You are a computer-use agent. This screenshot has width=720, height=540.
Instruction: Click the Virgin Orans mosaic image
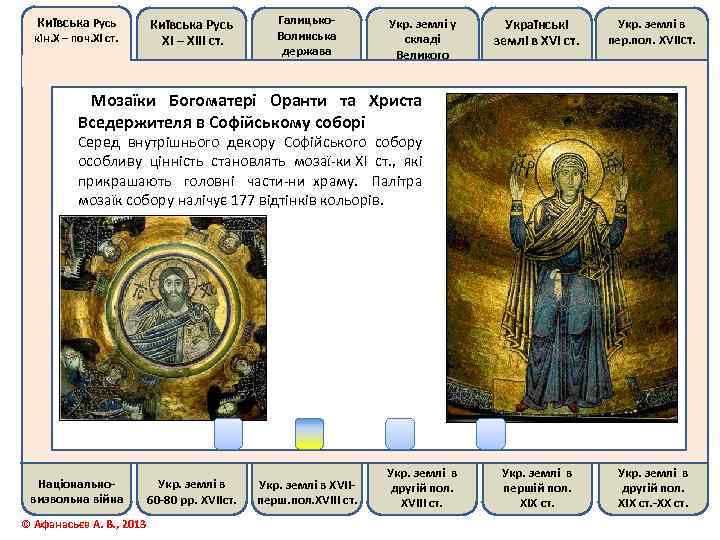562,258
